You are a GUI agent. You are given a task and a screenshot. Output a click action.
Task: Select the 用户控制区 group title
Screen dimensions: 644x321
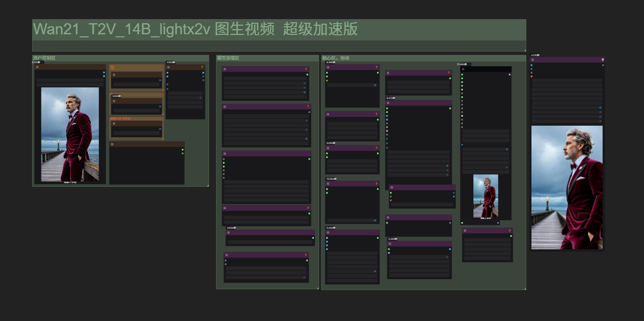pyautogui.click(x=44, y=58)
